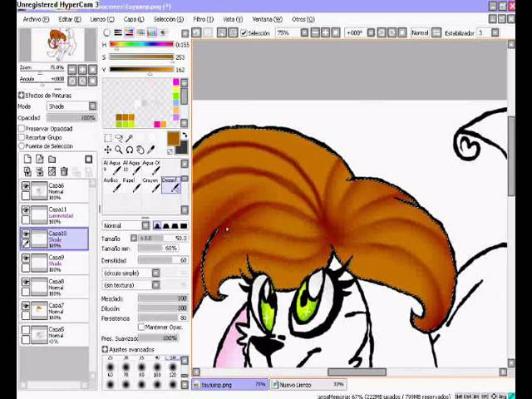
Task: Select the Hand tool
Action: tap(140, 150)
